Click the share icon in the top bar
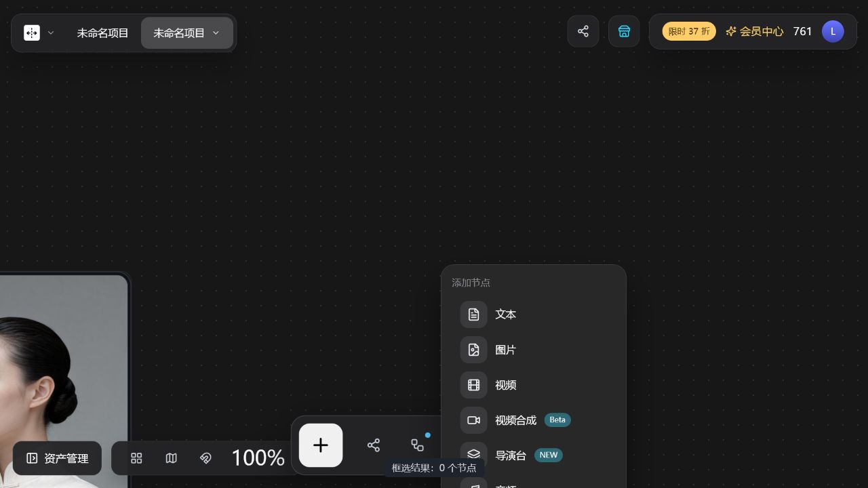Image resolution: width=868 pixels, height=488 pixels. [x=583, y=31]
